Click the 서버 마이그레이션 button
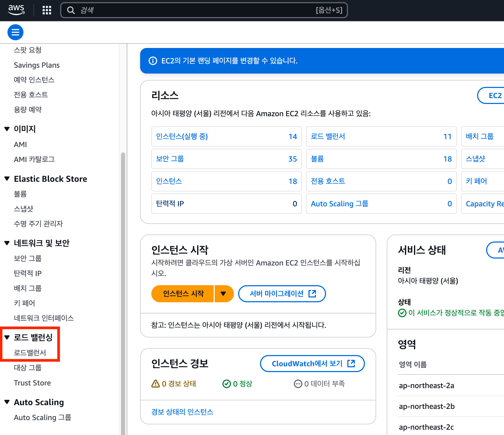504x435 pixels. pyautogui.click(x=282, y=294)
